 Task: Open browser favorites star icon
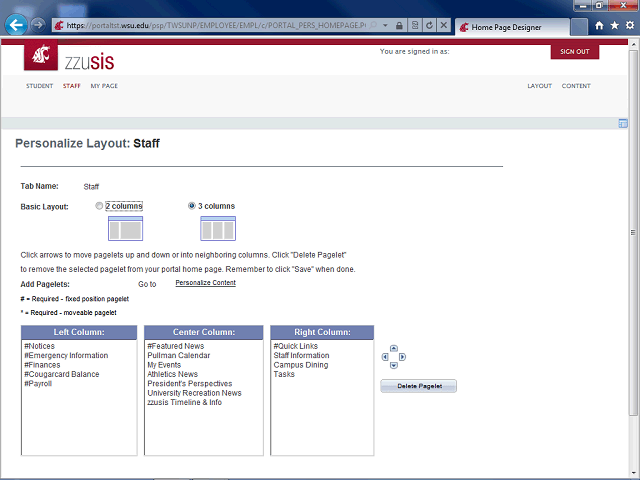(x=614, y=24)
